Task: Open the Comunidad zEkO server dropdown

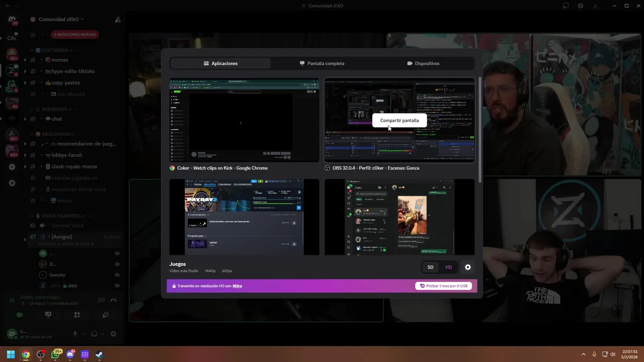Action: click(61, 19)
